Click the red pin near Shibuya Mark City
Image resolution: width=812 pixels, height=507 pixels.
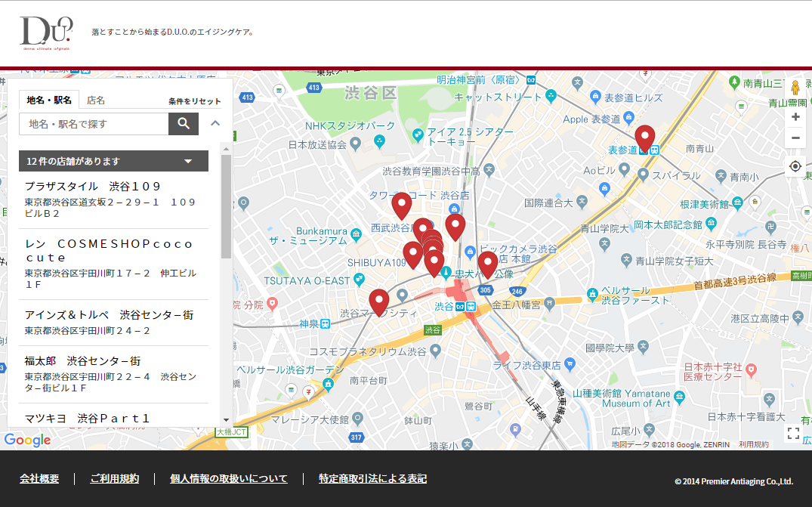click(x=378, y=301)
